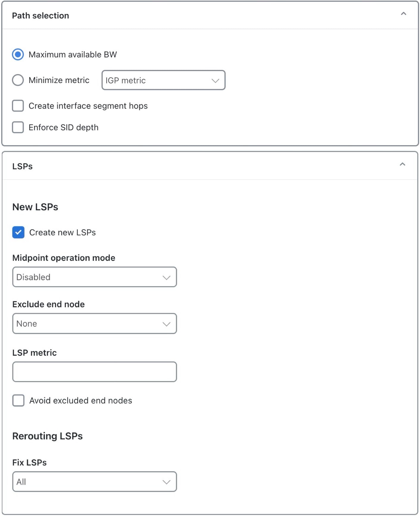The image size is (420, 517).
Task: Click inside the LSP metric text field
Action: click(94, 372)
